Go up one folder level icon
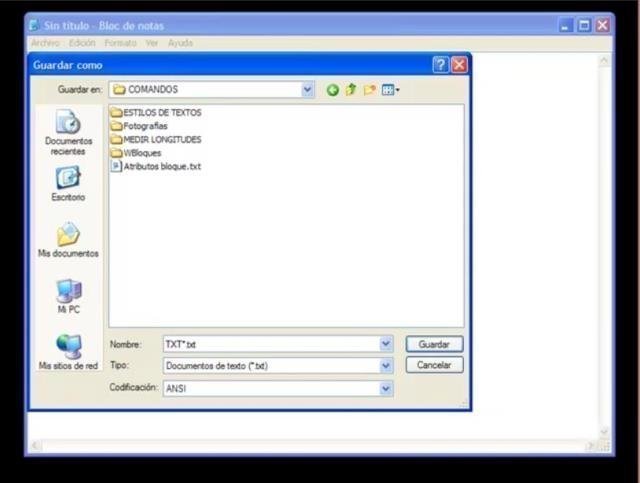 tap(351, 89)
